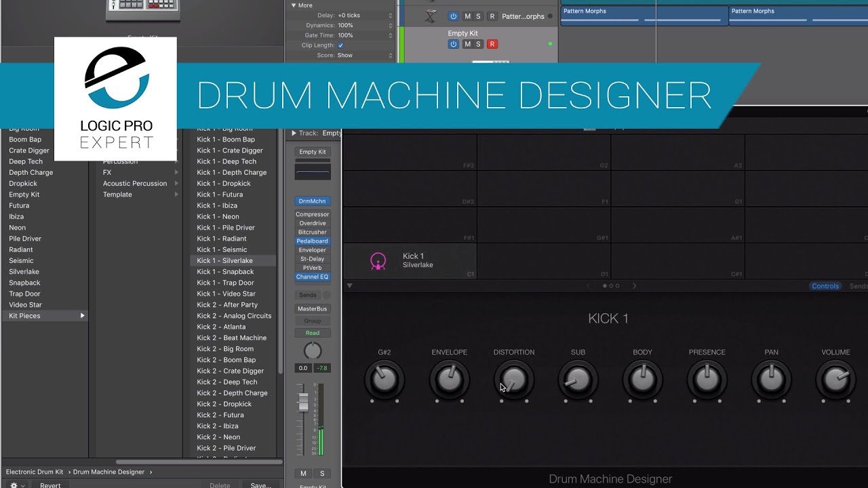Uncheck the Clip Length checkbox

point(340,45)
